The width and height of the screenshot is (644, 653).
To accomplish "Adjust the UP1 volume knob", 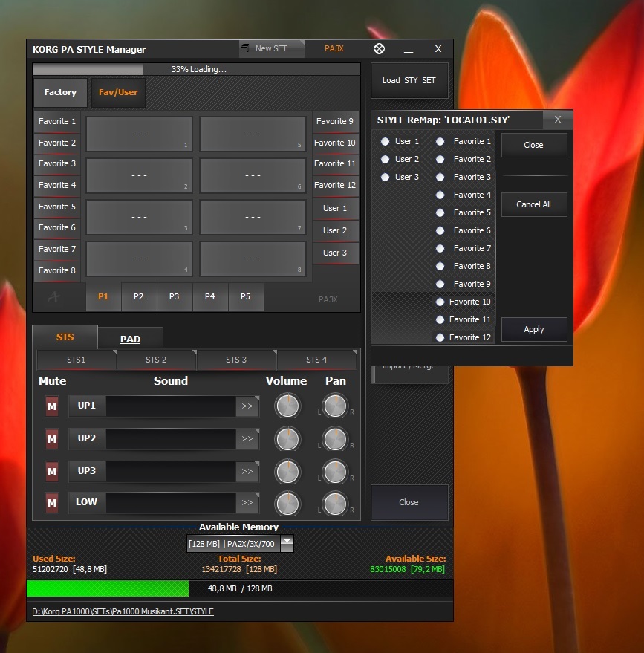I will pos(287,406).
